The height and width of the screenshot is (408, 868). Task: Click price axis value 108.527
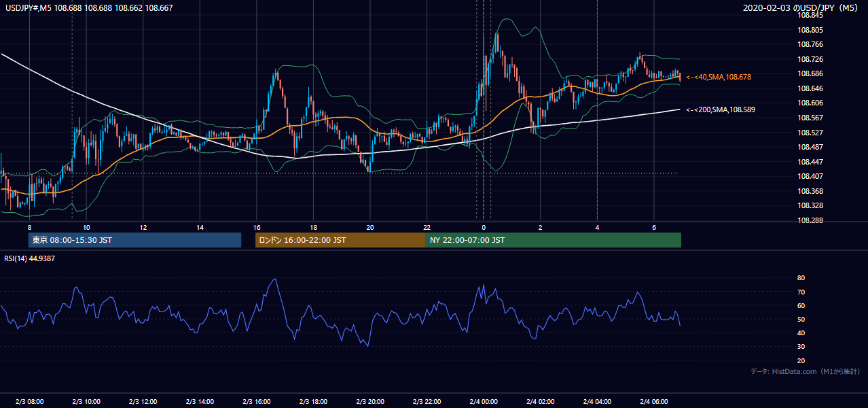pos(810,133)
